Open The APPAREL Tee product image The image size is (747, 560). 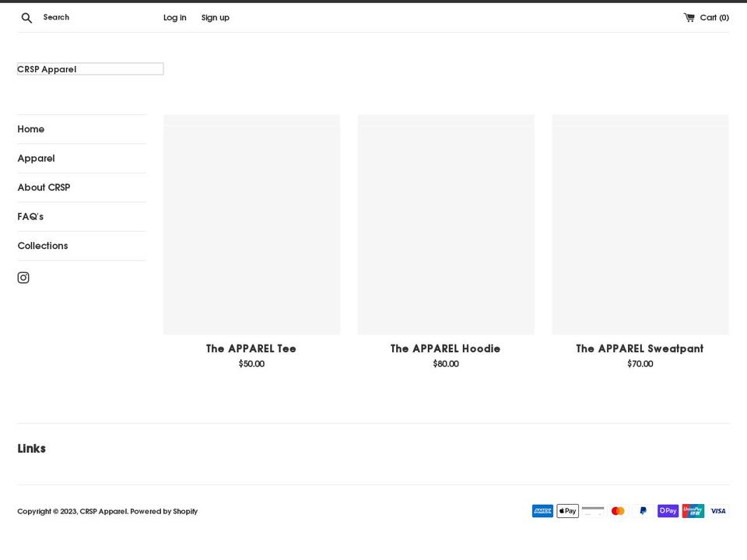pyautogui.click(x=251, y=224)
